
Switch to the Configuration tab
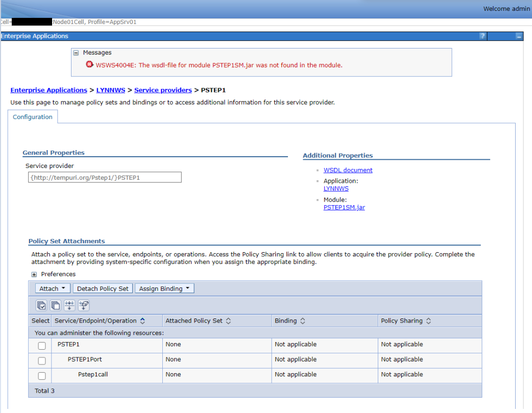point(33,117)
